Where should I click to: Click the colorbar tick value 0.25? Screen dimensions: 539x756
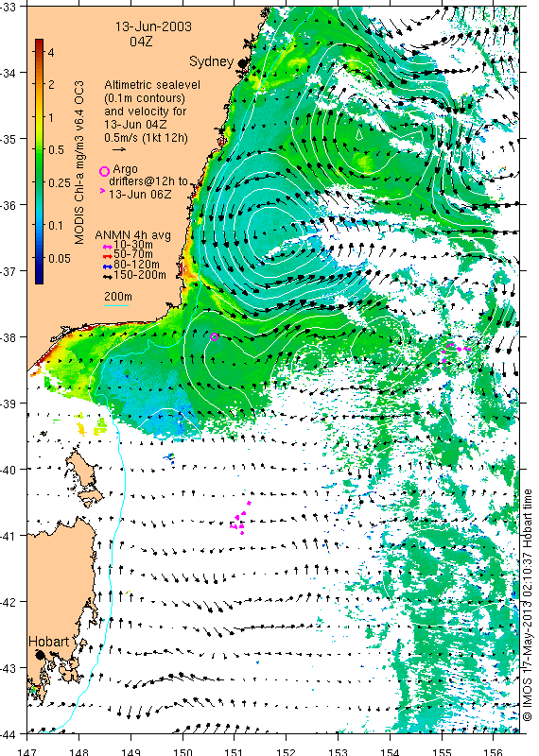60,182
